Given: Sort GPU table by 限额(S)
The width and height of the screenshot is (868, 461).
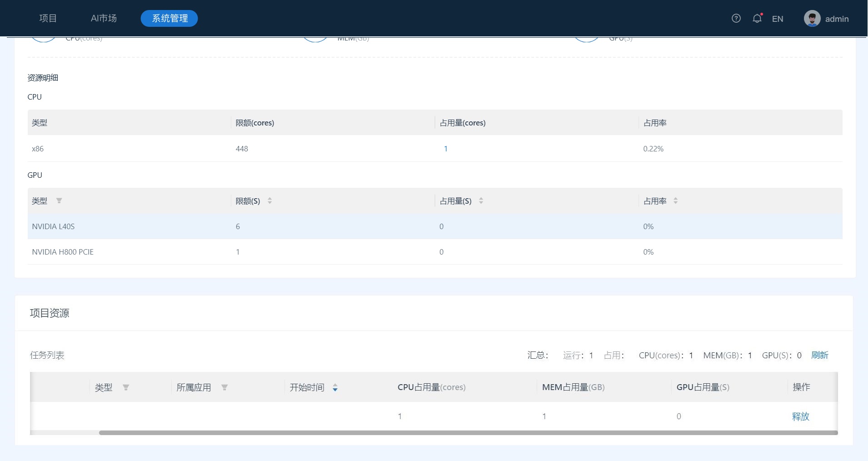Looking at the screenshot, I should pyautogui.click(x=269, y=201).
